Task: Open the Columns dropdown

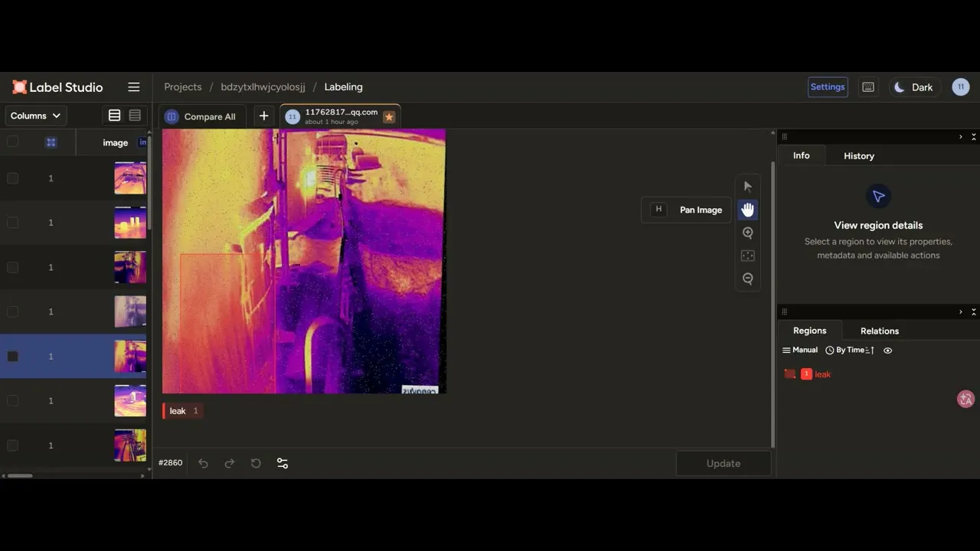Action: click(x=35, y=116)
